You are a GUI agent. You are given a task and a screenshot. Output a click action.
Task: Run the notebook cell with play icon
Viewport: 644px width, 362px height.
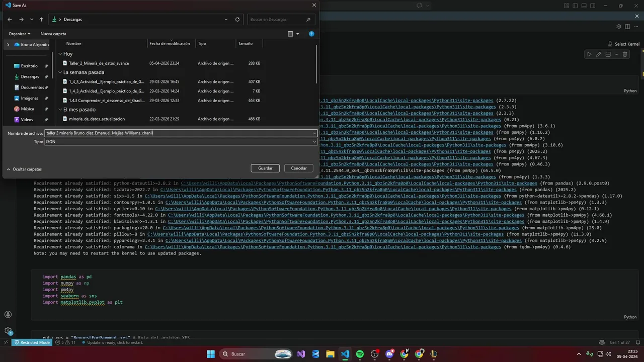point(589,54)
